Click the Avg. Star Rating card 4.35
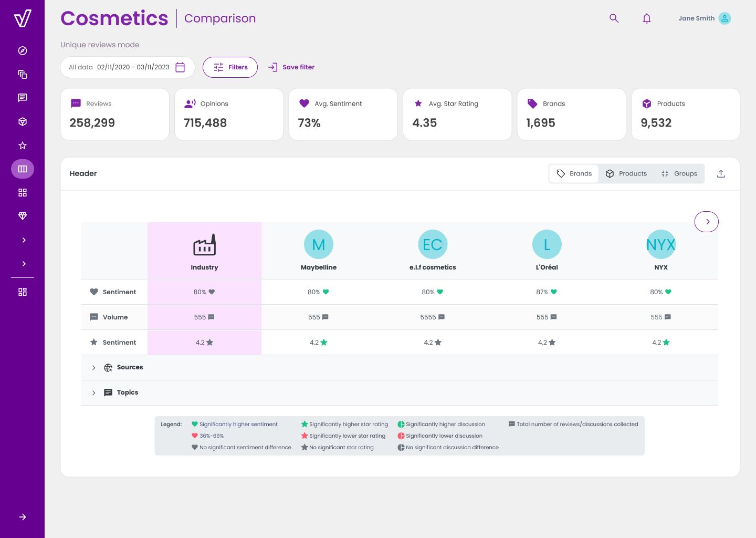The width and height of the screenshot is (756, 538). pyautogui.click(x=457, y=114)
